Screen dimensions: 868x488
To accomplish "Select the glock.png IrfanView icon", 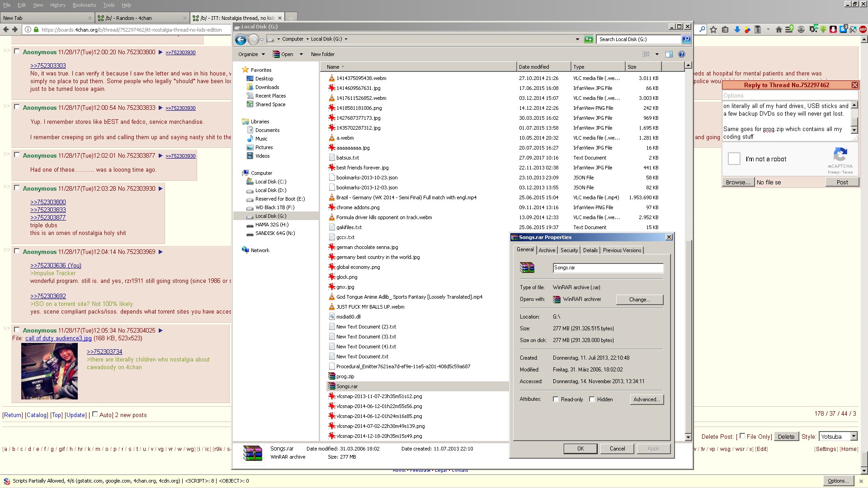I will (331, 277).
